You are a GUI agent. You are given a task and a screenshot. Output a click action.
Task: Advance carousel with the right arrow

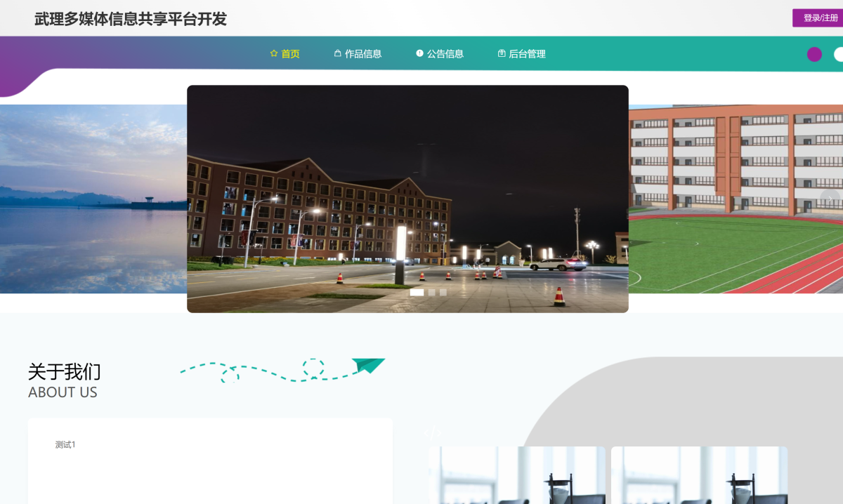point(830,199)
